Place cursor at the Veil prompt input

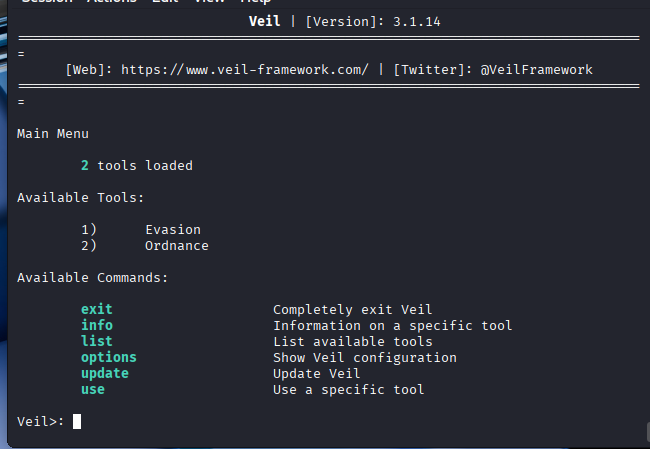(x=77, y=422)
